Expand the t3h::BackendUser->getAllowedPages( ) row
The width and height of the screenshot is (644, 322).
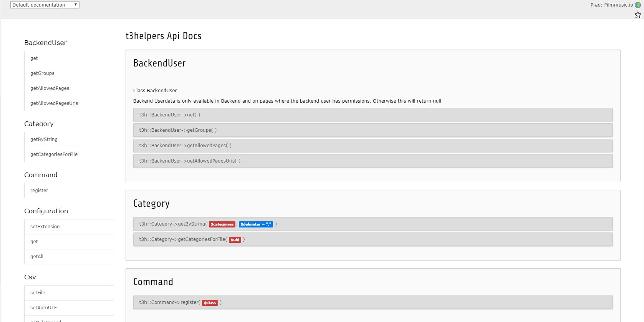pyautogui.click(x=373, y=146)
